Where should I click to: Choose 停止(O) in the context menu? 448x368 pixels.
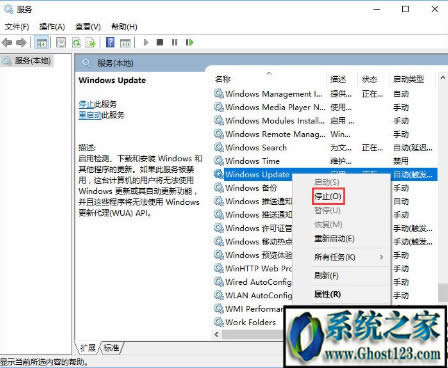click(x=328, y=196)
